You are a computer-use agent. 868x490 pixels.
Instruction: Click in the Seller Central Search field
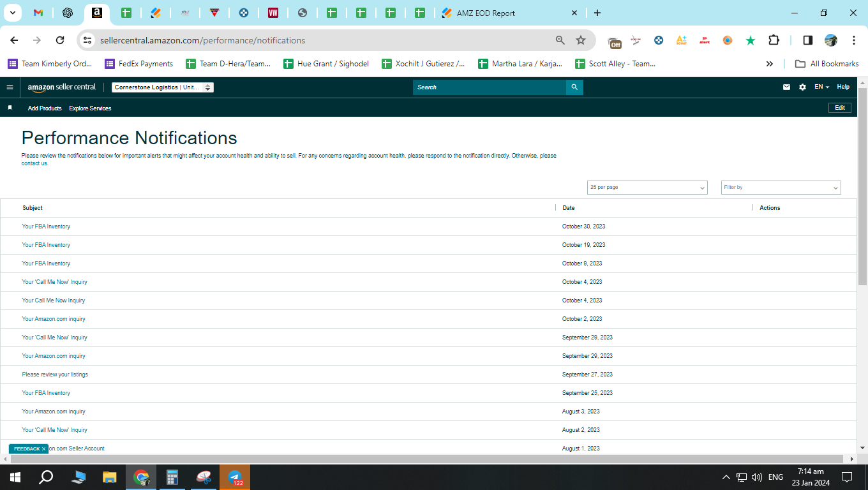click(x=490, y=87)
